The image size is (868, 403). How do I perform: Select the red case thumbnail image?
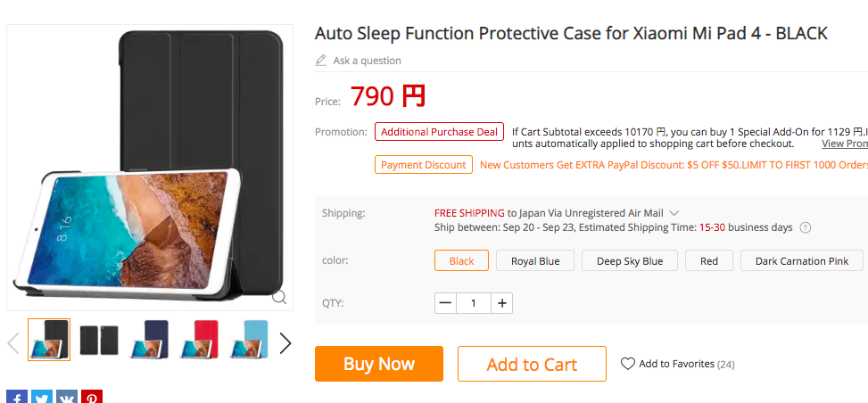coord(199,340)
